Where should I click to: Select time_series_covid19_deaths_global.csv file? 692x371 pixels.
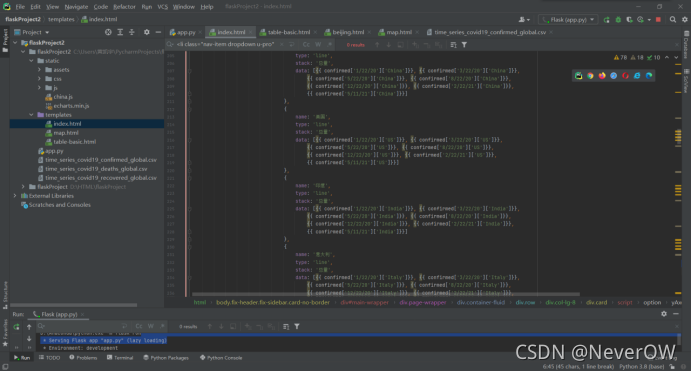(96, 169)
